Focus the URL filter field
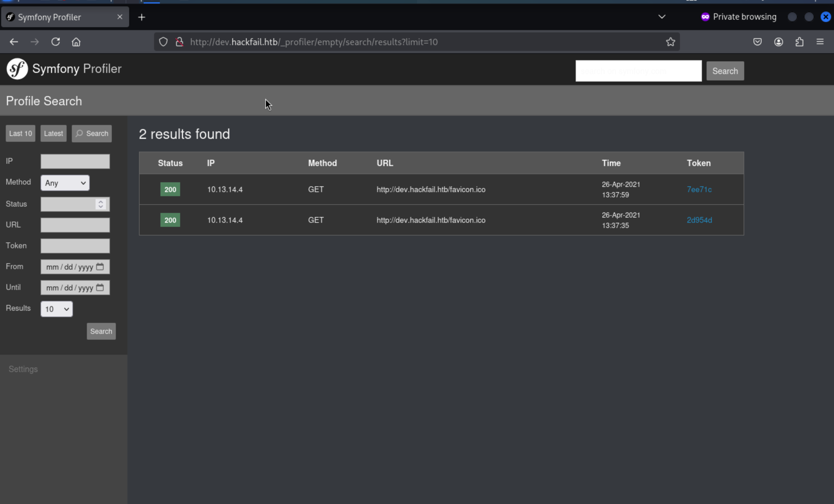Viewport: 834px width, 504px height. 75,225
